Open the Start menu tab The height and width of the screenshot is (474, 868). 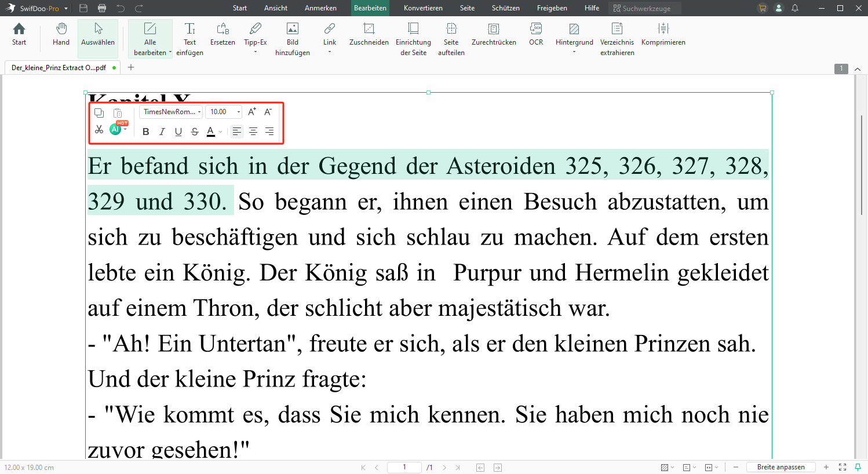click(x=240, y=8)
